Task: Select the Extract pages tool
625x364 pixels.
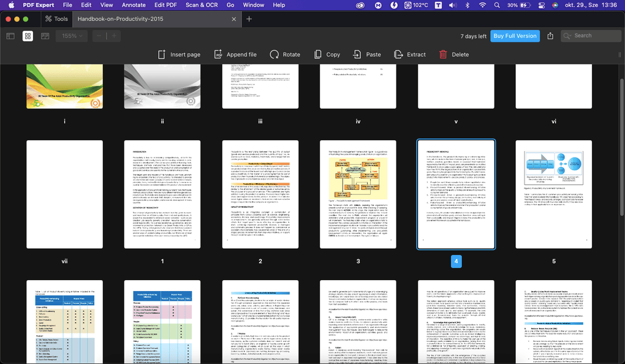Action: coord(409,54)
